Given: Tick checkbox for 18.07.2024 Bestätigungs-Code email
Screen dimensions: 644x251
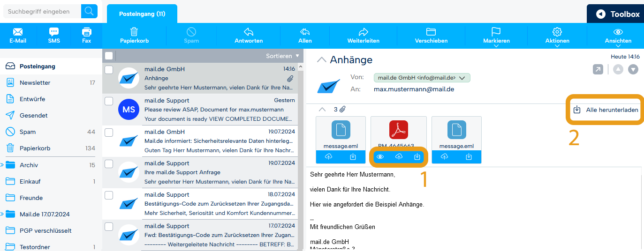Looking at the screenshot, I should tap(109, 195).
